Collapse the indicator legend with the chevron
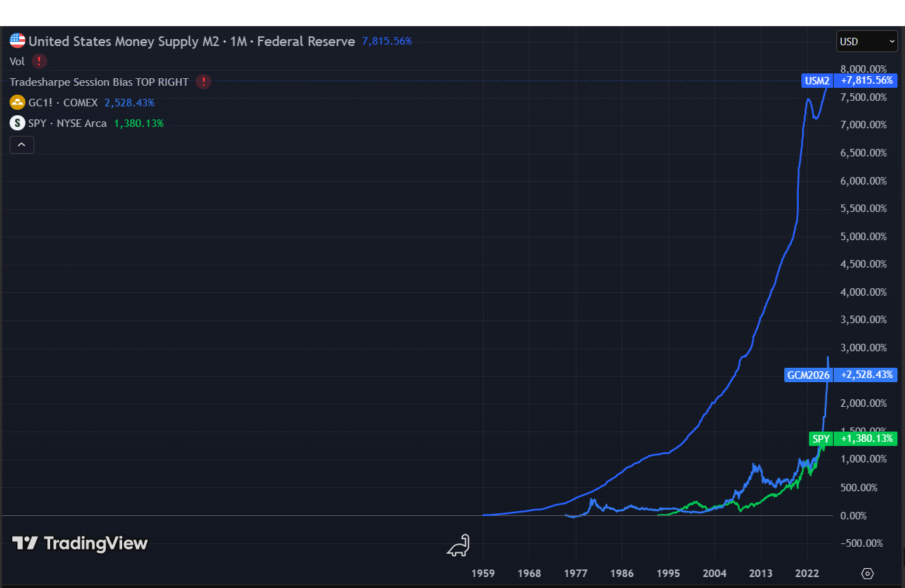This screenshot has width=905, height=588. (x=22, y=144)
